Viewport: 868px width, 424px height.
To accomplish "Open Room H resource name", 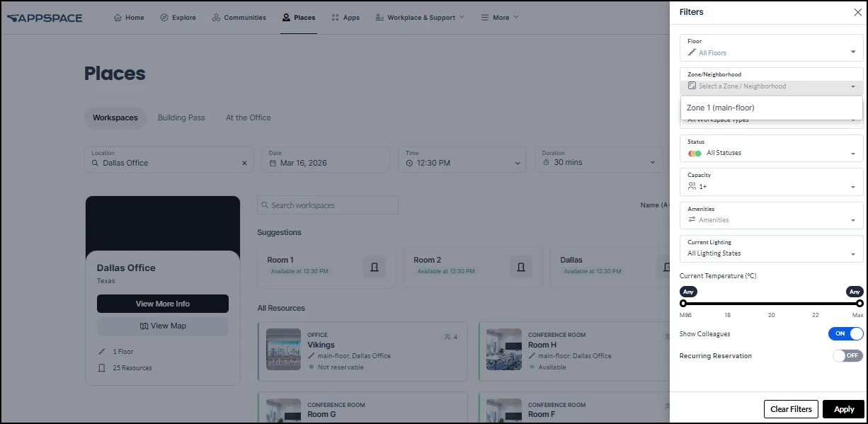I will (x=542, y=345).
